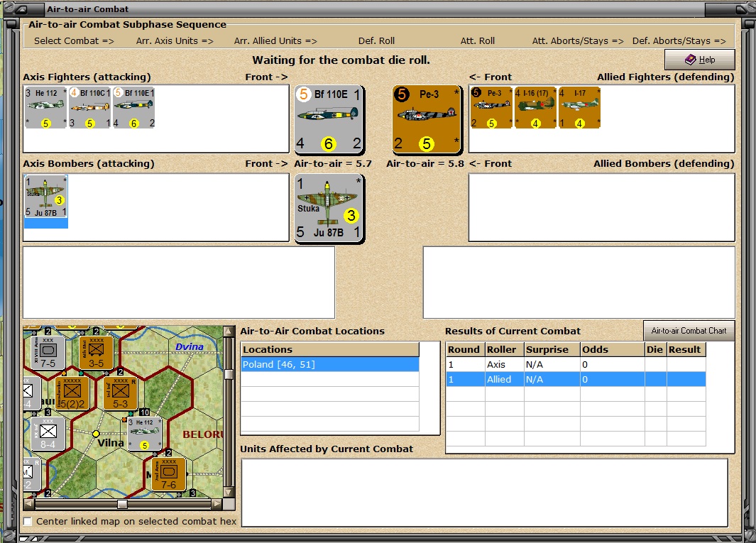Click the 7-5 corps unit on the map
This screenshot has width=756, height=543.
pos(48,352)
